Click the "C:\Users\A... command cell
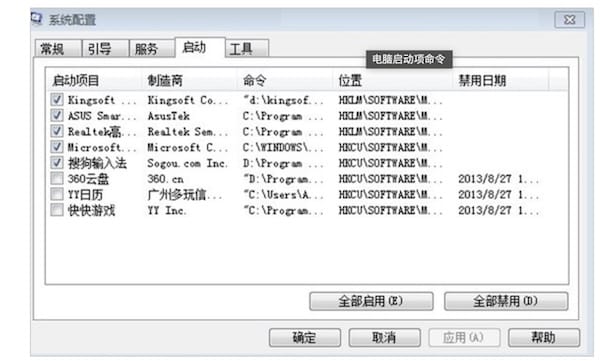 (283, 194)
